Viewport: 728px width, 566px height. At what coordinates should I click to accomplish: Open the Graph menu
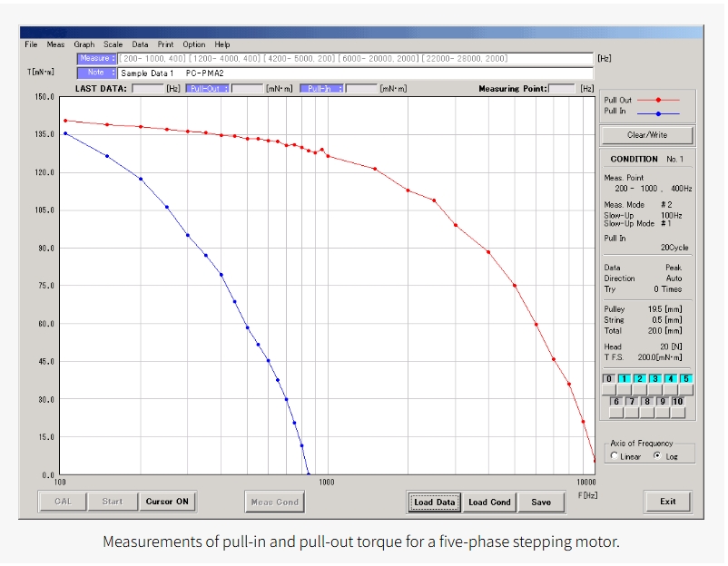coord(84,44)
